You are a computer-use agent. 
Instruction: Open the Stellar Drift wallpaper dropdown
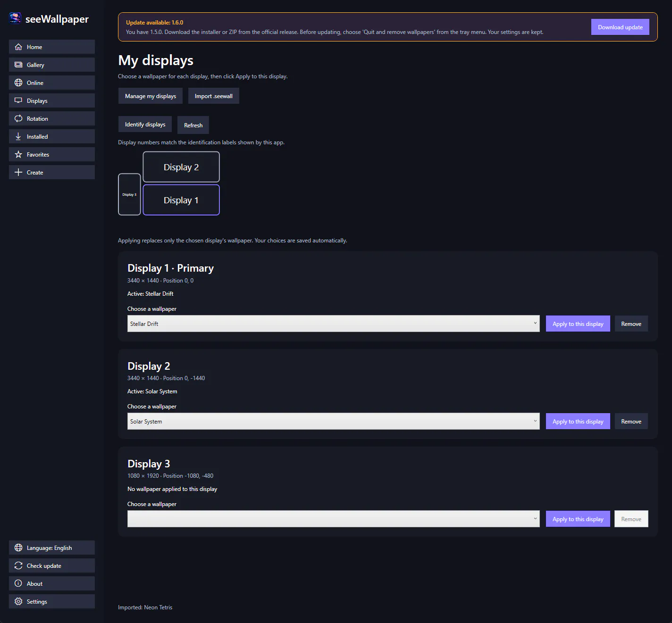tap(334, 324)
